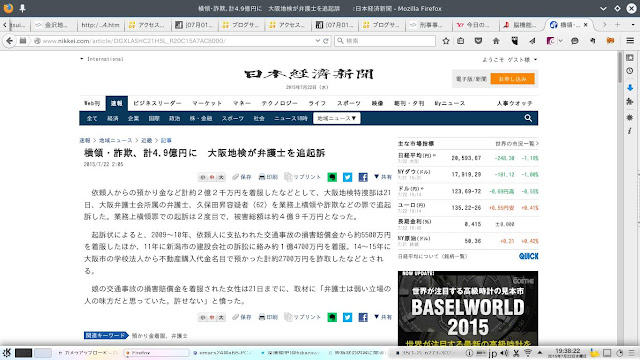Image resolution: width=640 pixels, height=360 pixels.
Task: Open the マーケット menu tab
Action: tap(207, 103)
